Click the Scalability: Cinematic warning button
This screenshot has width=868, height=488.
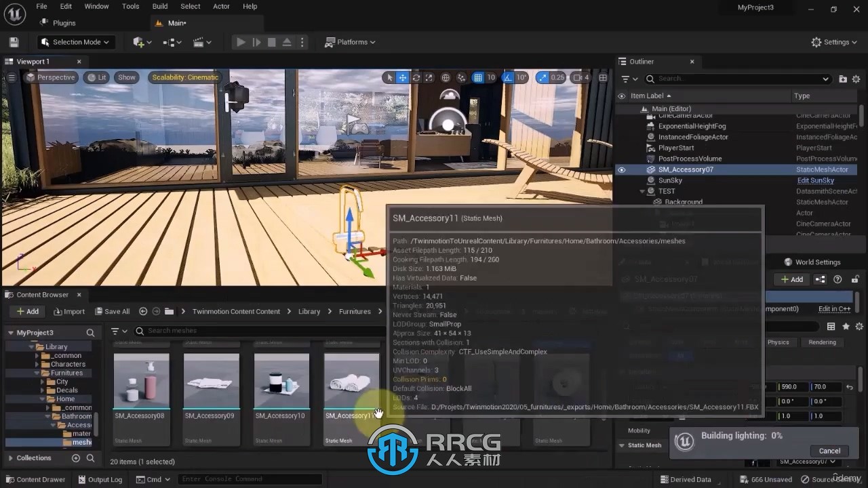point(185,77)
